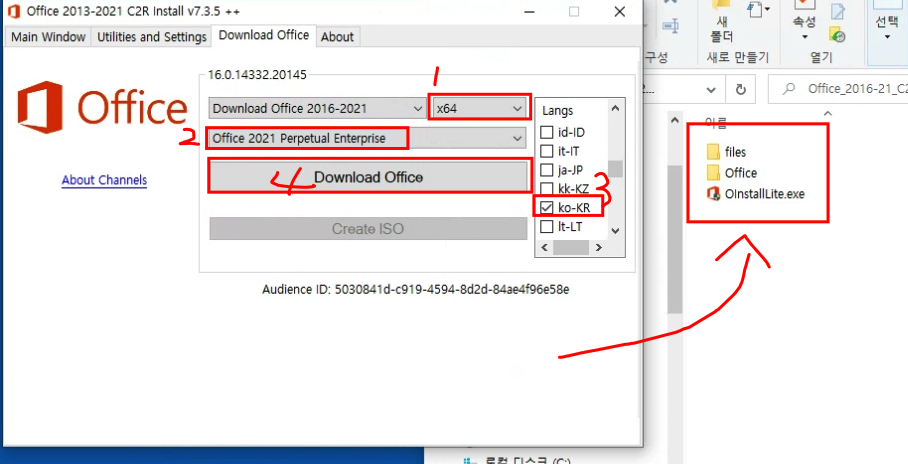This screenshot has width=908, height=464.
Task: Click the Explorer address bar refresh button
Action: (x=740, y=89)
